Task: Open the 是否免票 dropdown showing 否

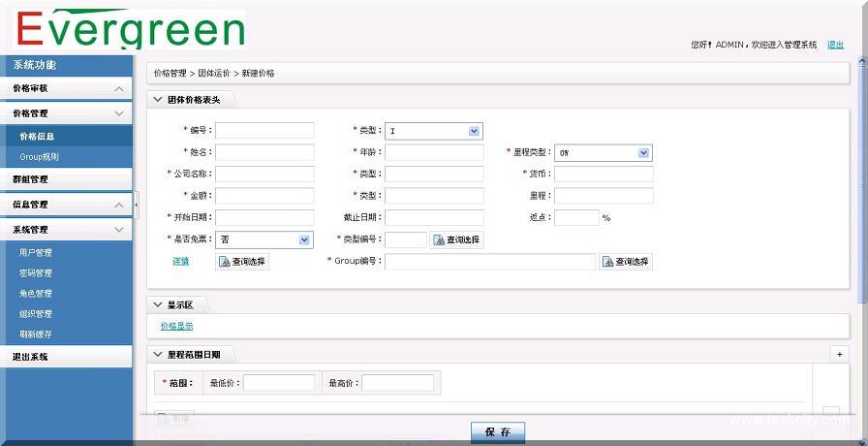Action: pyautogui.click(x=304, y=239)
